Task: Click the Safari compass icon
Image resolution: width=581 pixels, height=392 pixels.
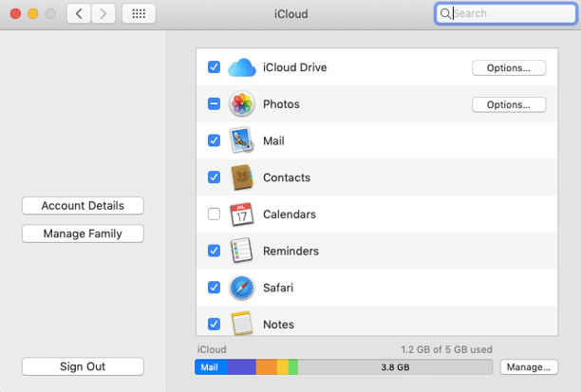Action: click(x=241, y=288)
